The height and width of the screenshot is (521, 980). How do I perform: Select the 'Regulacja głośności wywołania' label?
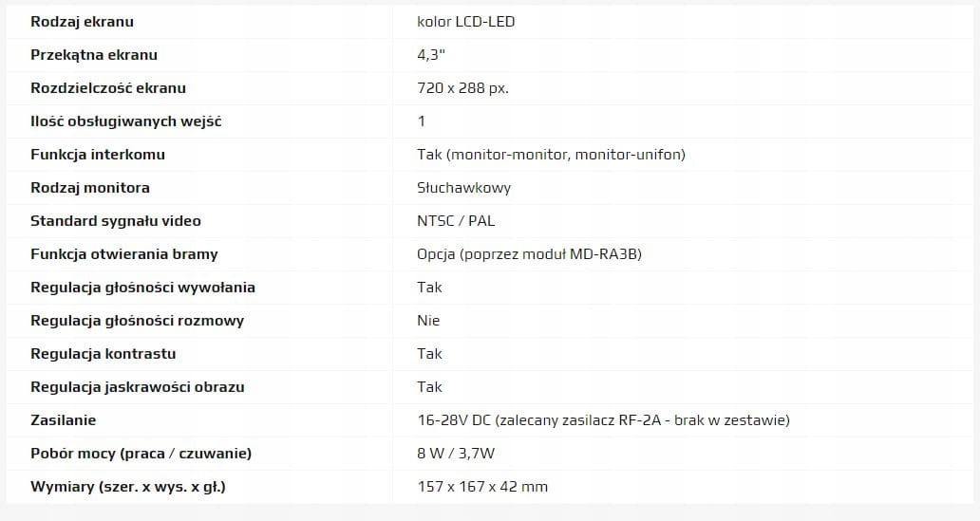[x=142, y=287]
